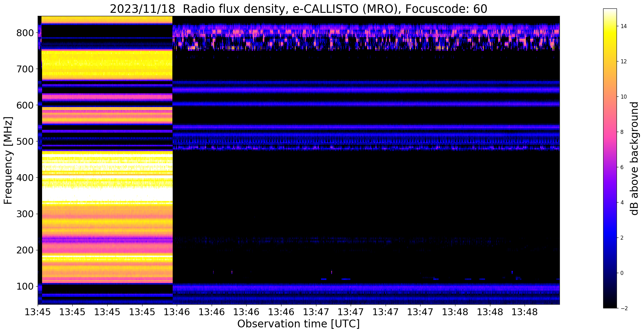Viewport: 644px width, 333px height.
Task: Click the 200 frequency tick label
Action: (25, 250)
